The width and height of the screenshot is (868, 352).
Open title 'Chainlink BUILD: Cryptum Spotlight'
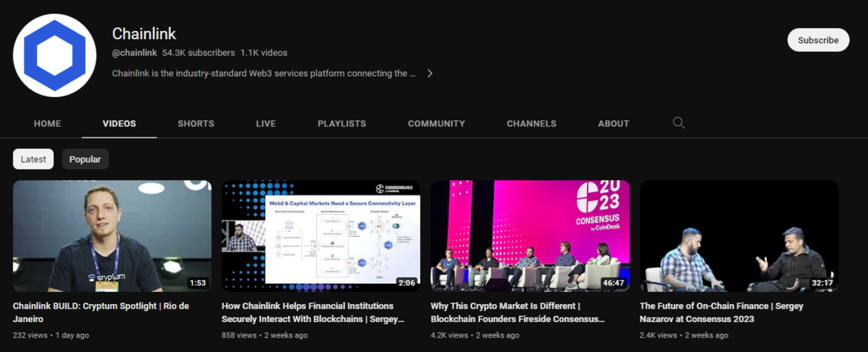[101, 312]
